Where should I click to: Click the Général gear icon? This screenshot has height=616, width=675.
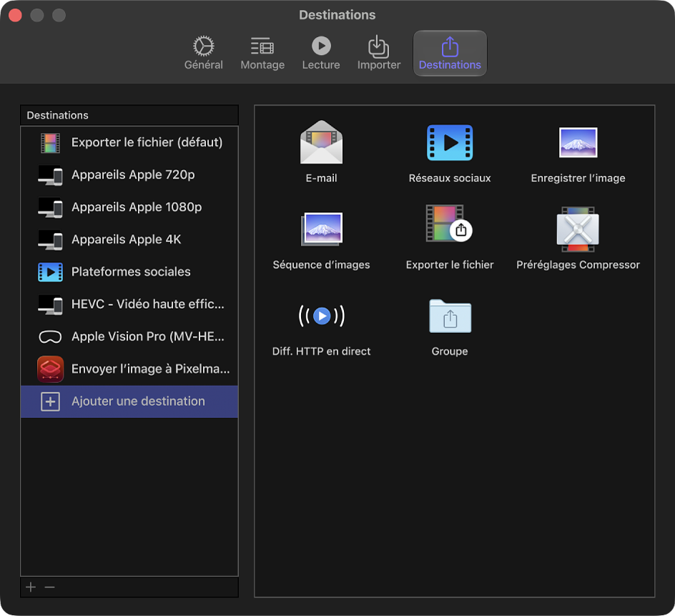(204, 46)
